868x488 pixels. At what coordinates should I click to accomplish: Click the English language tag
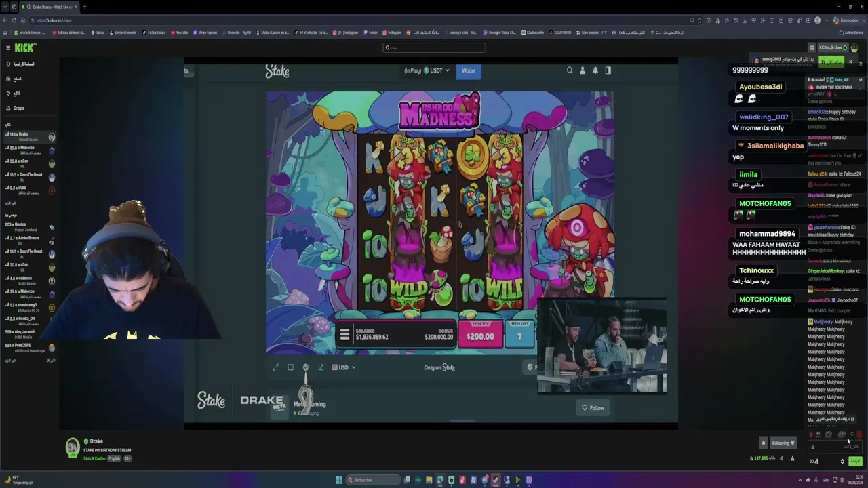114,458
